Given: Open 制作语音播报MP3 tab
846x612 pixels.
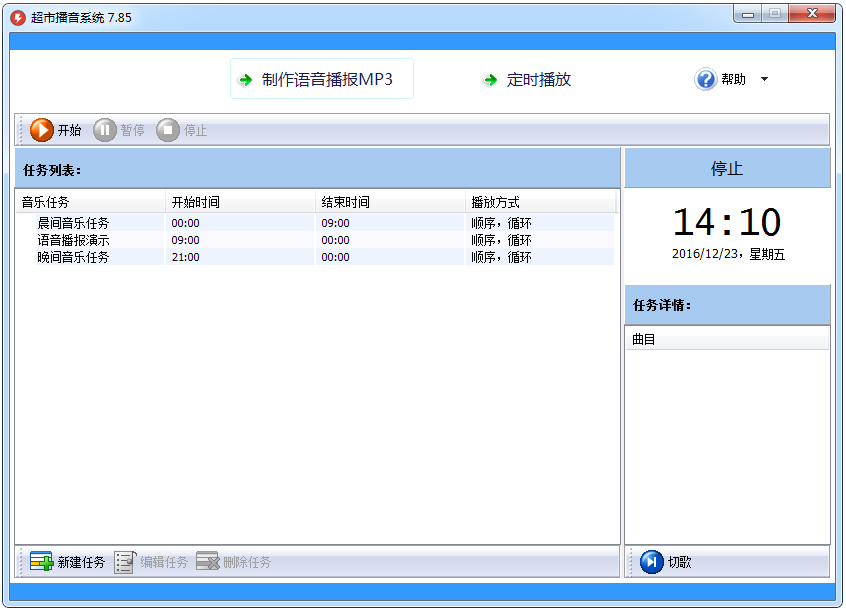Looking at the screenshot, I should click(322, 79).
